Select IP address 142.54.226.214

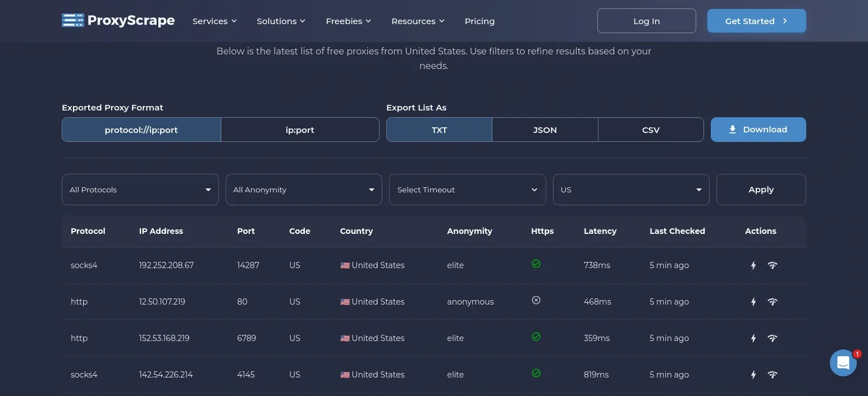click(x=166, y=375)
